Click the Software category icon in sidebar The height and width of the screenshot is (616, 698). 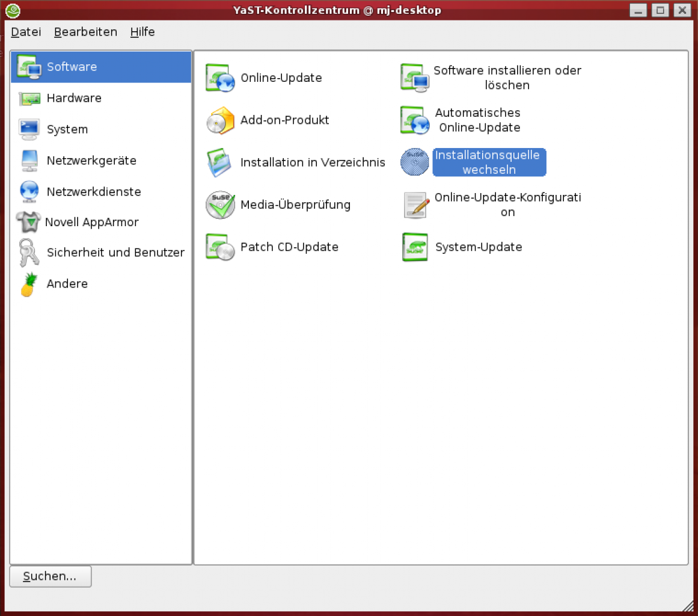pos(29,67)
